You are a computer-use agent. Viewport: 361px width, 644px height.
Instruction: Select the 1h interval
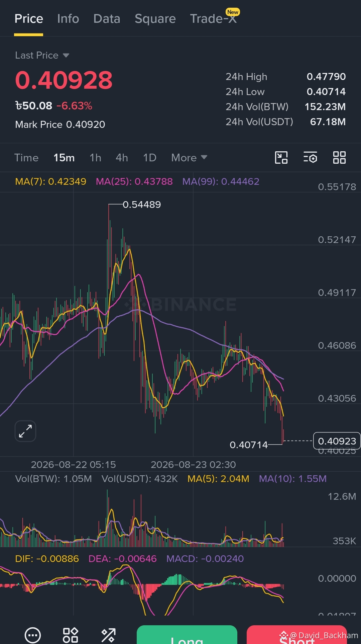point(95,158)
